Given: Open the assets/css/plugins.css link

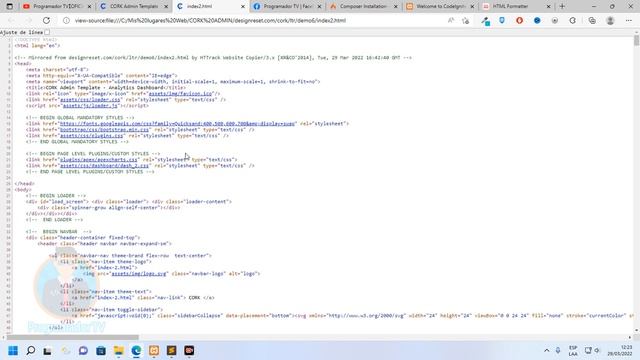Looking at the screenshot, I should (91, 136).
